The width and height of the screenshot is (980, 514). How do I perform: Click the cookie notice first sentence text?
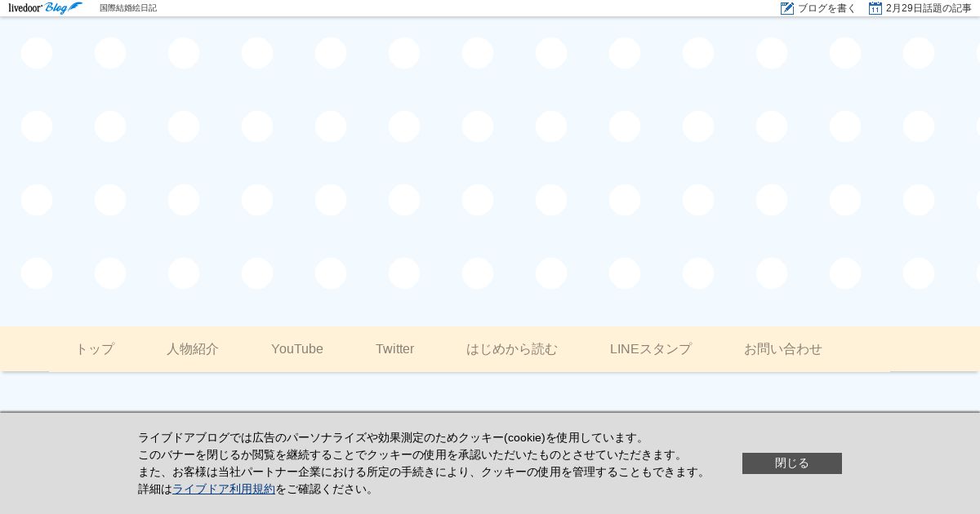coord(393,437)
